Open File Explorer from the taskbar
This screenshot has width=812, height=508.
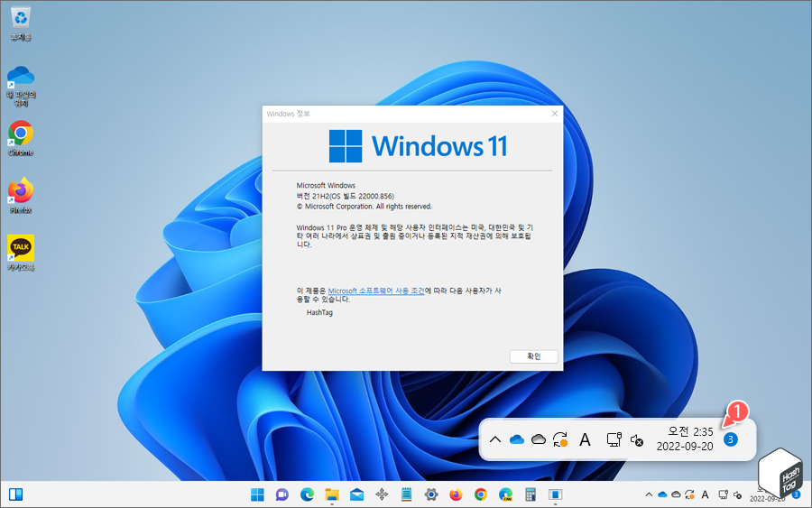click(332, 494)
